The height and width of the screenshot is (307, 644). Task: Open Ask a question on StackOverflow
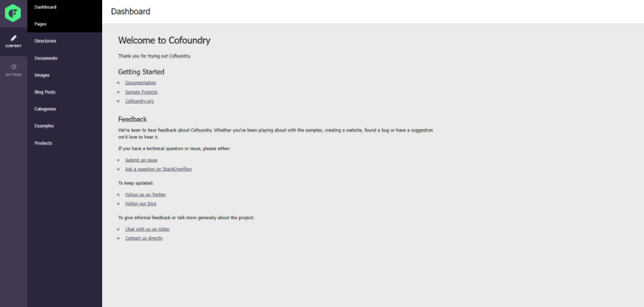pos(158,169)
